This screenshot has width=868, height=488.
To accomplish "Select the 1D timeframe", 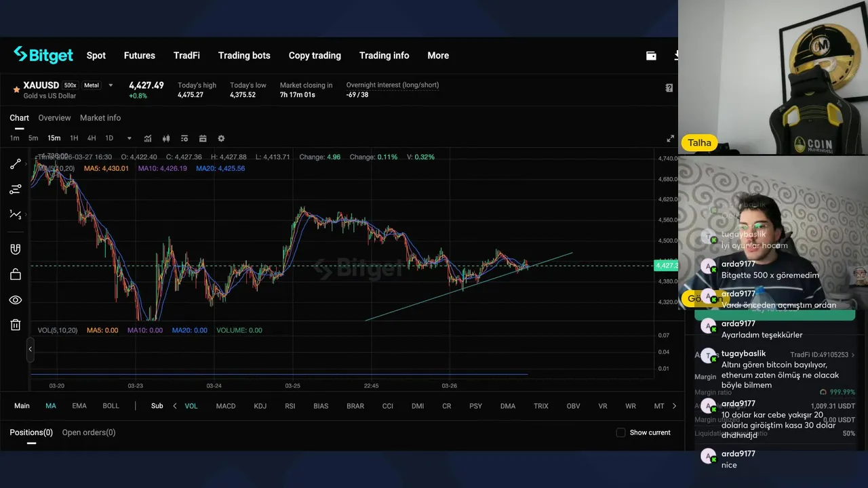I will tap(109, 138).
